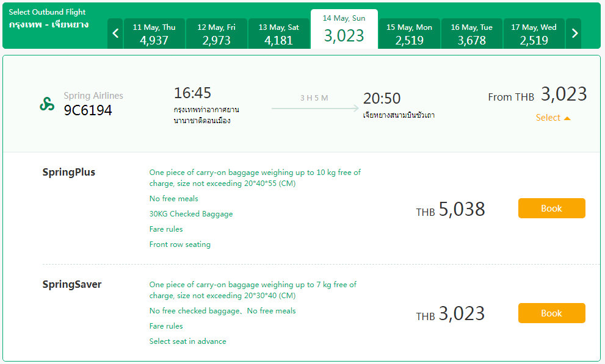Click the 7 kg carry-on baggage description
Screen dimensions: 605x364
coord(253,290)
